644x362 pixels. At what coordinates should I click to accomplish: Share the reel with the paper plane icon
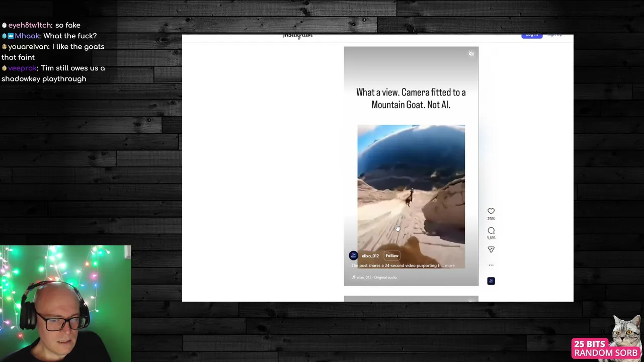coord(491,249)
